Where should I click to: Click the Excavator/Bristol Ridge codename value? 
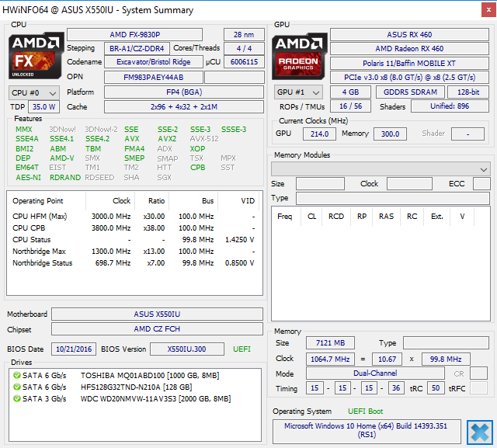(154, 62)
